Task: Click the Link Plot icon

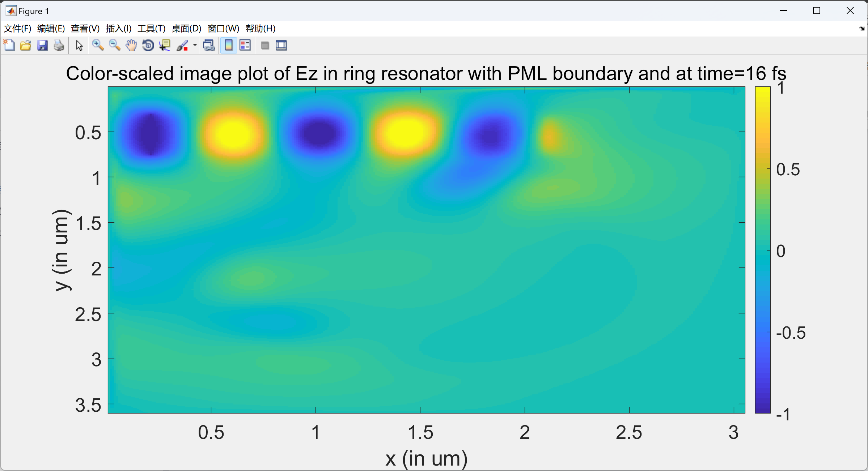Action: [209, 46]
